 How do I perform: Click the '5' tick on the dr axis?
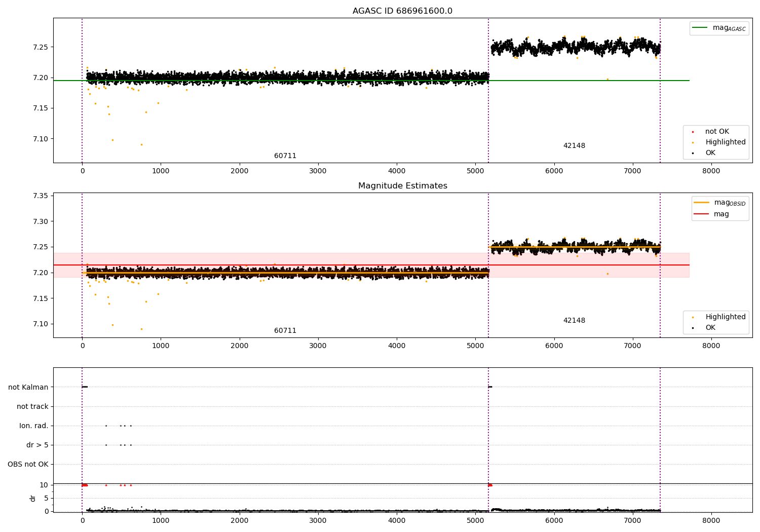point(46,498)
